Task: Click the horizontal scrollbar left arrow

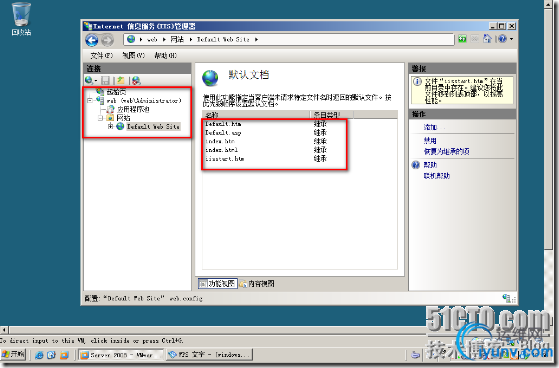Action: 4,330
